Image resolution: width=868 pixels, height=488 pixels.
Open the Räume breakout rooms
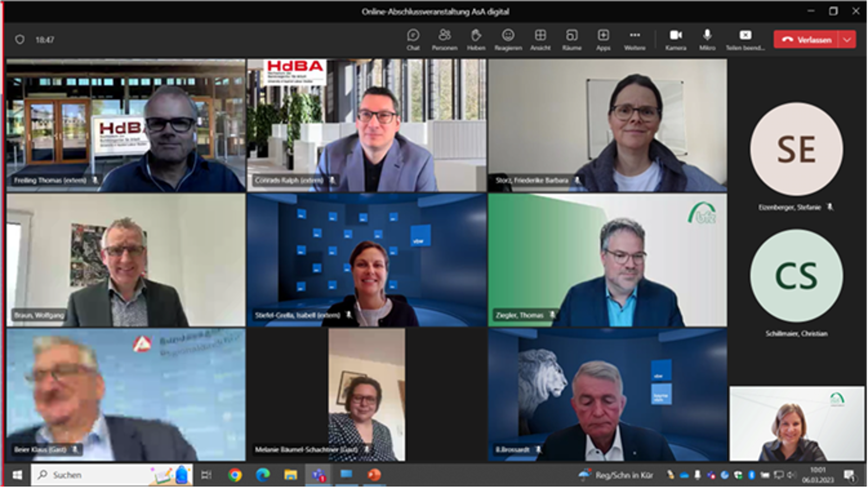[x=572, y=40]
